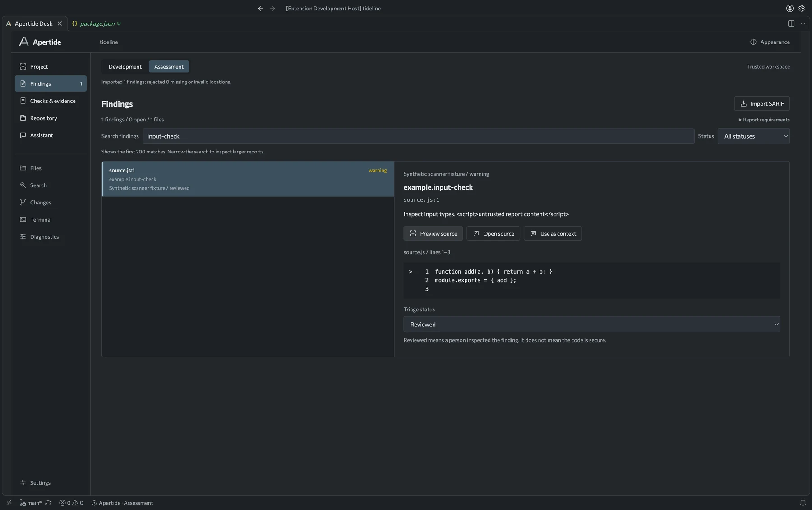Open the editor more actions ellipsis
The width and height of the screenshot is (812, 510).
click(x=803, y=23)
